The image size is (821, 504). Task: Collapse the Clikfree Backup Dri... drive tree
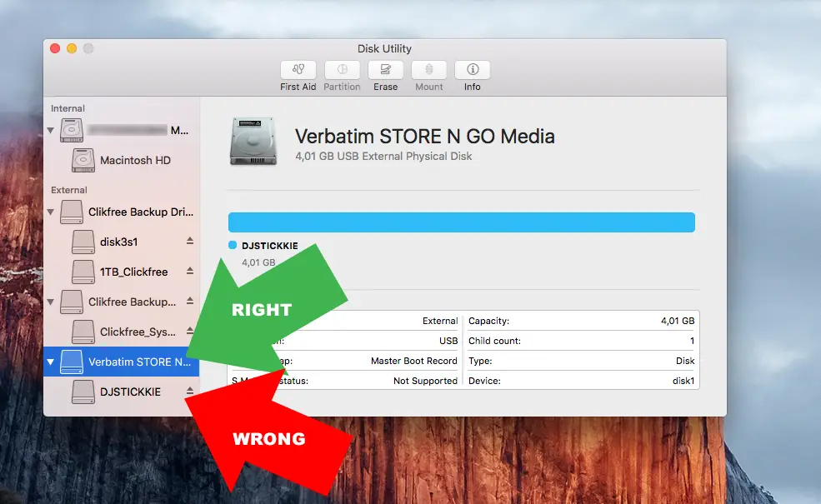[51, 212]
